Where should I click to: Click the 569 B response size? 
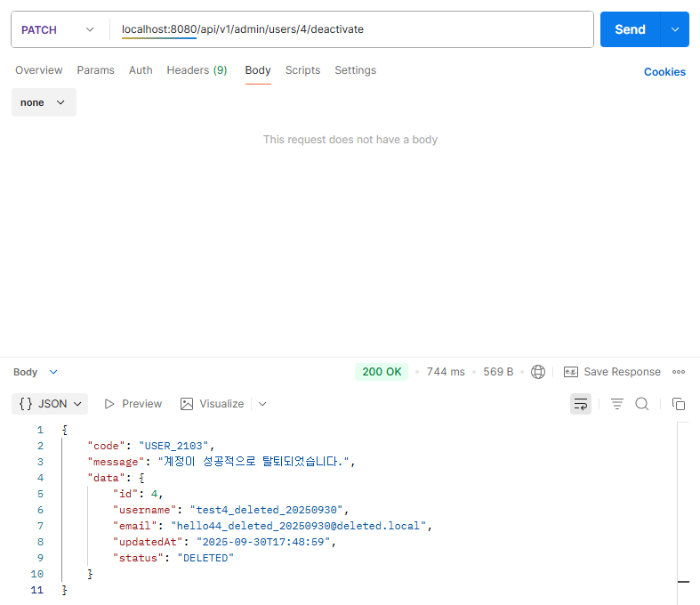tap(498, 372)
